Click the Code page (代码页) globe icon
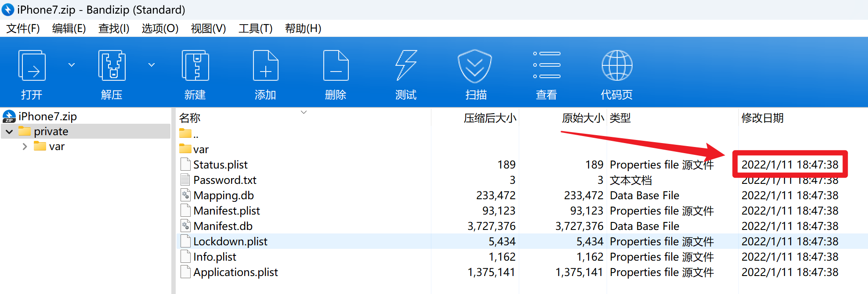The image size is (868, 294). [617, 65]
